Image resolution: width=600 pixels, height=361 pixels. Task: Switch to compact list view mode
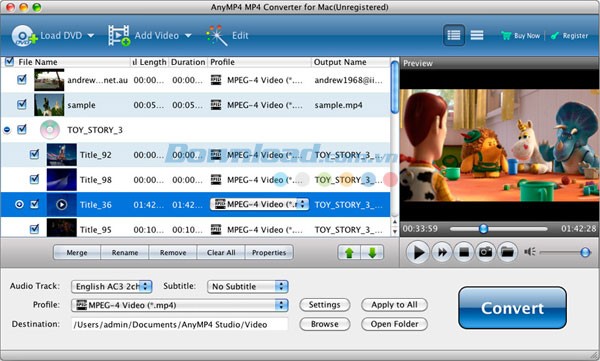(x=477, y=35)
